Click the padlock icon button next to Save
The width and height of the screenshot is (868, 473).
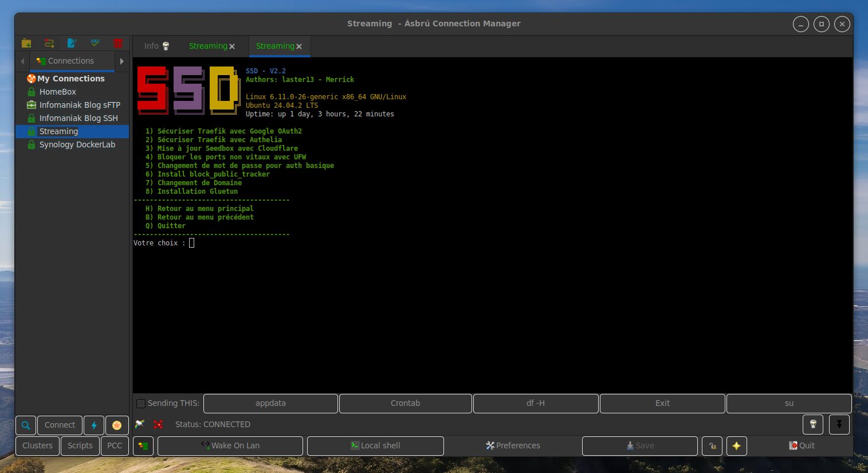pyautogui.click(x=712, y=446)
